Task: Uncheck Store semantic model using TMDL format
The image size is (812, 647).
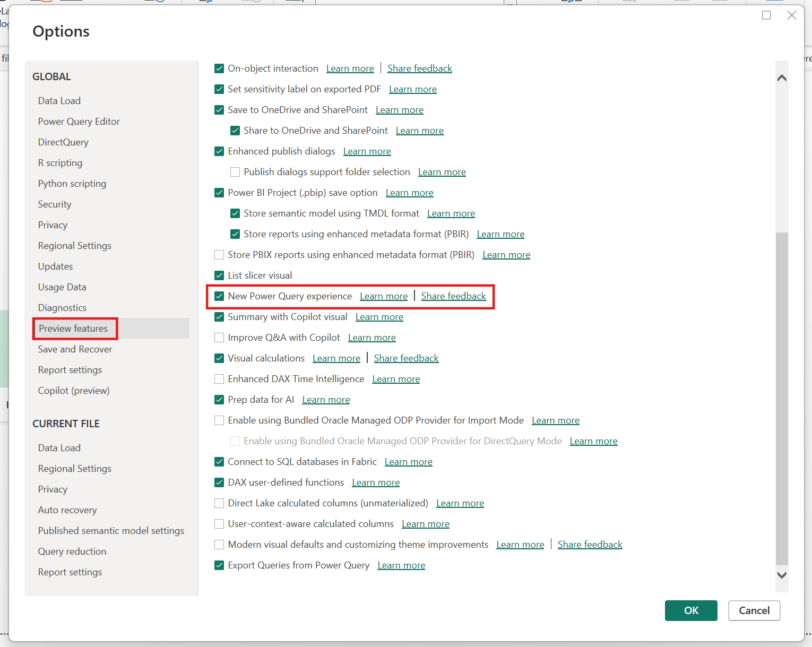Action: tap(235, 213)
